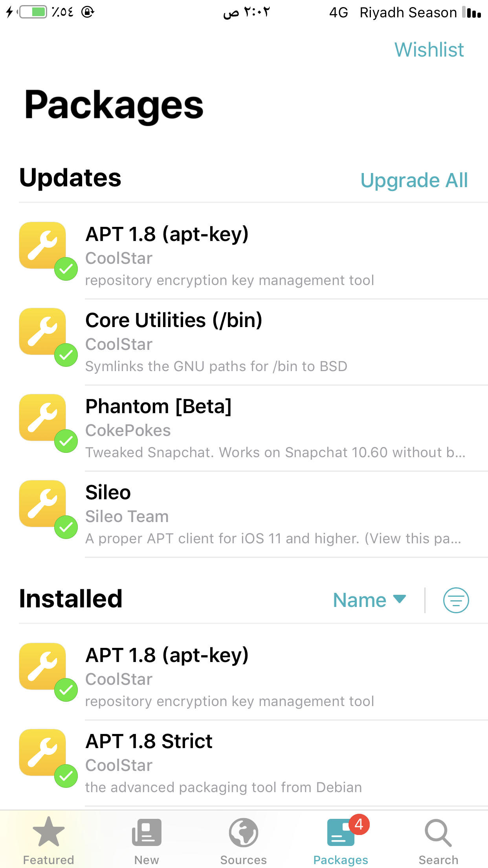This screenshot has height=868, width=488.
Task: Select the Packages tab label
Action: 341,860
